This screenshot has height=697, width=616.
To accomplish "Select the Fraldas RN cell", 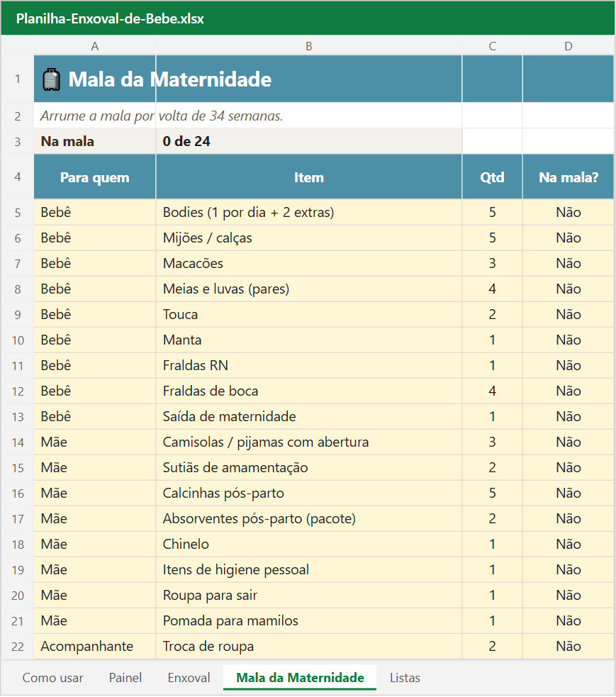I will pyautogui.click(x=309, y=365).
